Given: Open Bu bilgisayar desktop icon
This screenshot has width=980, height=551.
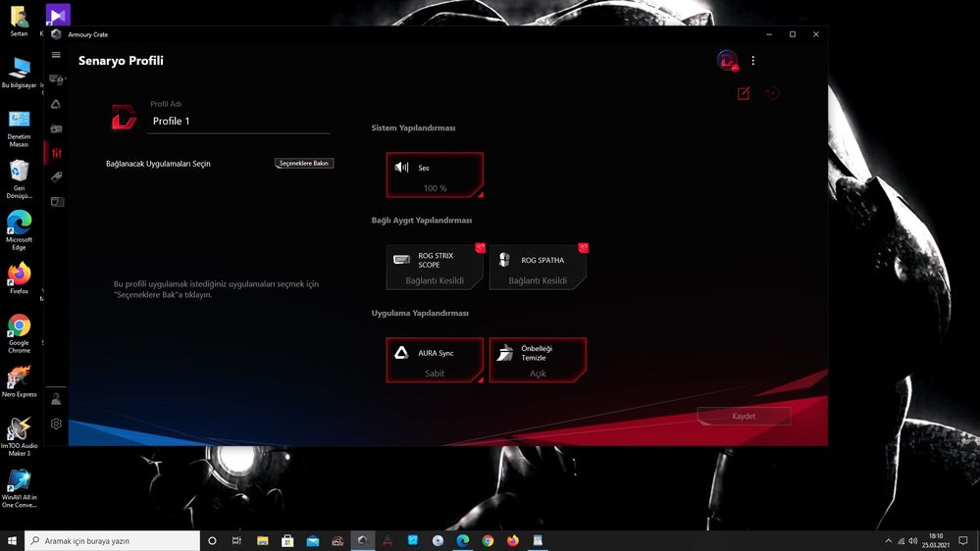Looking at the screenshot, I should pyautogui.click(x=19, y=72).
